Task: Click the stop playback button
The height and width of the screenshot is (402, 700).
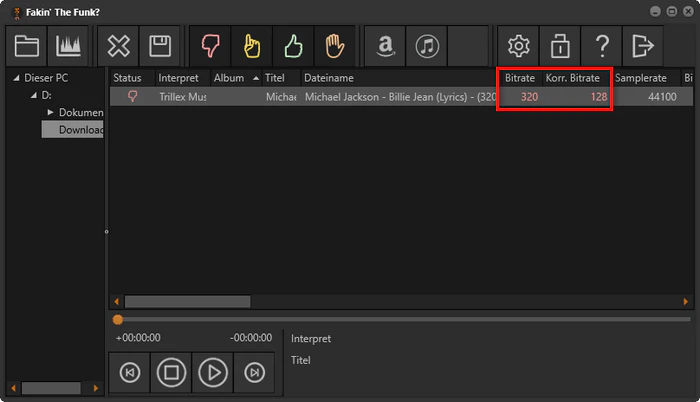Action: (x=171, y=373)
